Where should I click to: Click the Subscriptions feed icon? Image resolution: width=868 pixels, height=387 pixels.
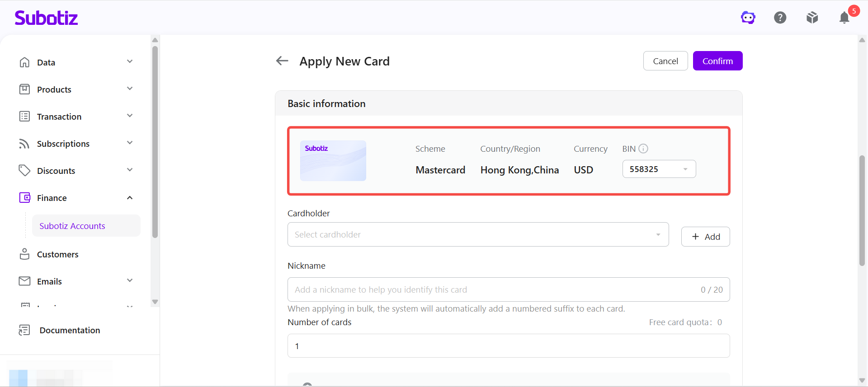pyautogui.click(x=24, y=144)
